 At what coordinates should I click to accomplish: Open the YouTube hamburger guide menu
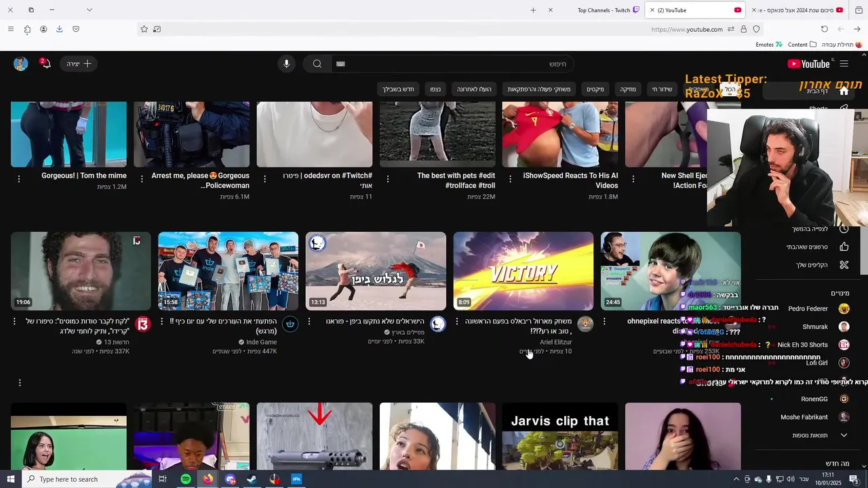click(x=844, y=64)
